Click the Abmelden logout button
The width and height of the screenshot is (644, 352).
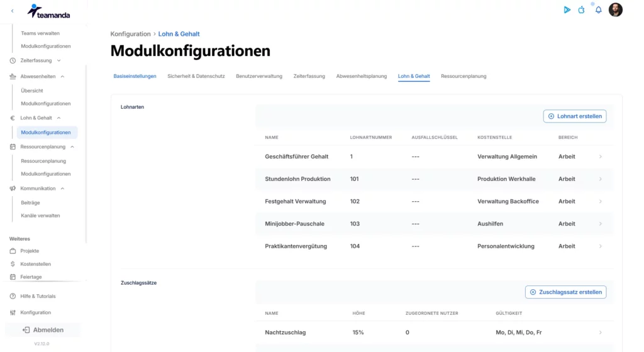click(43, 330)
